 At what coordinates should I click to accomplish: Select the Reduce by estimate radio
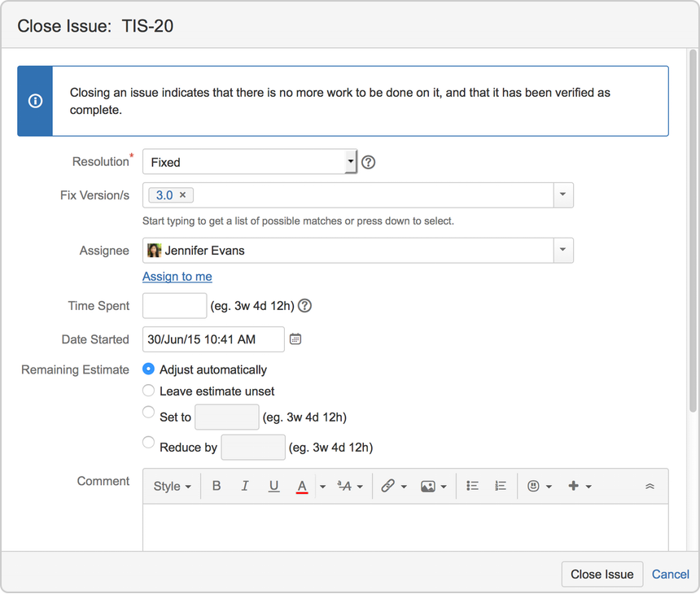[148, 443]
